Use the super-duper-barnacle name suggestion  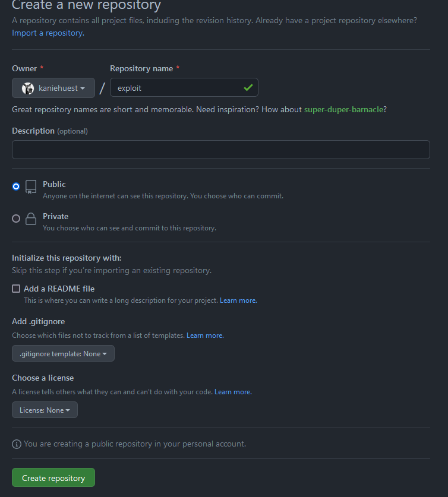click(343, 109)
